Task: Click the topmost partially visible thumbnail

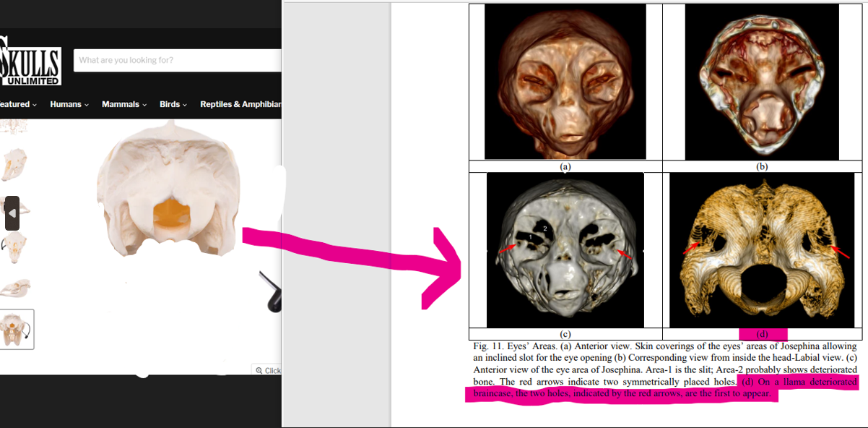Action: 16,127
